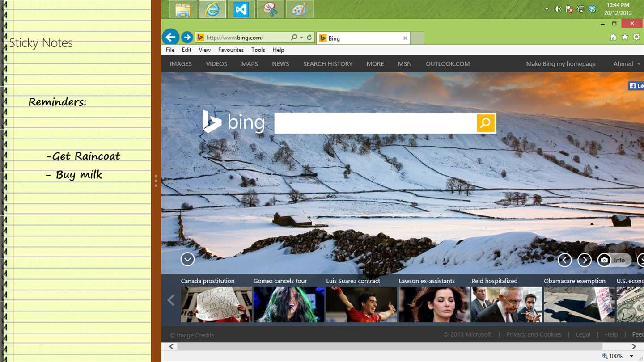This screenshot has height=362, width=644.
Task: Go to Bing MAPS
Action: [250, 64]
